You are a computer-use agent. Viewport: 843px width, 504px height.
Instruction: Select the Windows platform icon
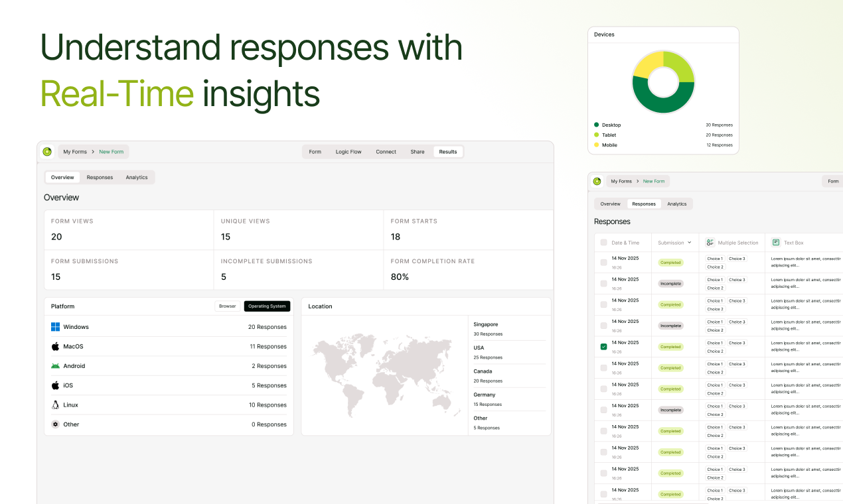56,326
